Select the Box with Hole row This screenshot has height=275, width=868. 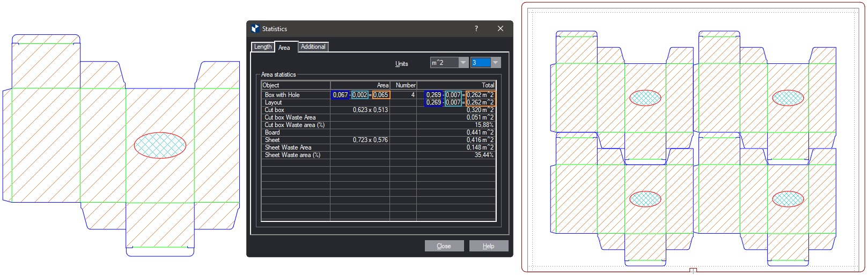(x=282, y=95)
